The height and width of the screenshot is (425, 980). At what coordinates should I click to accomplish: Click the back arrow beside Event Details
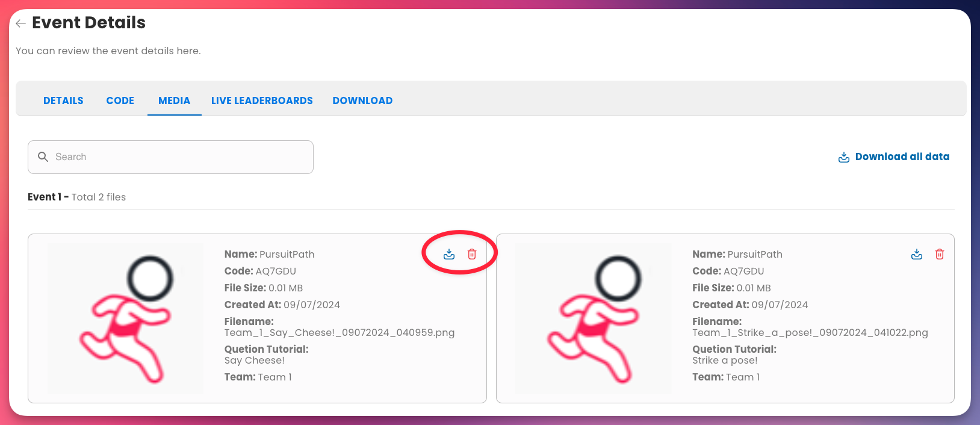tap(20, 23)
